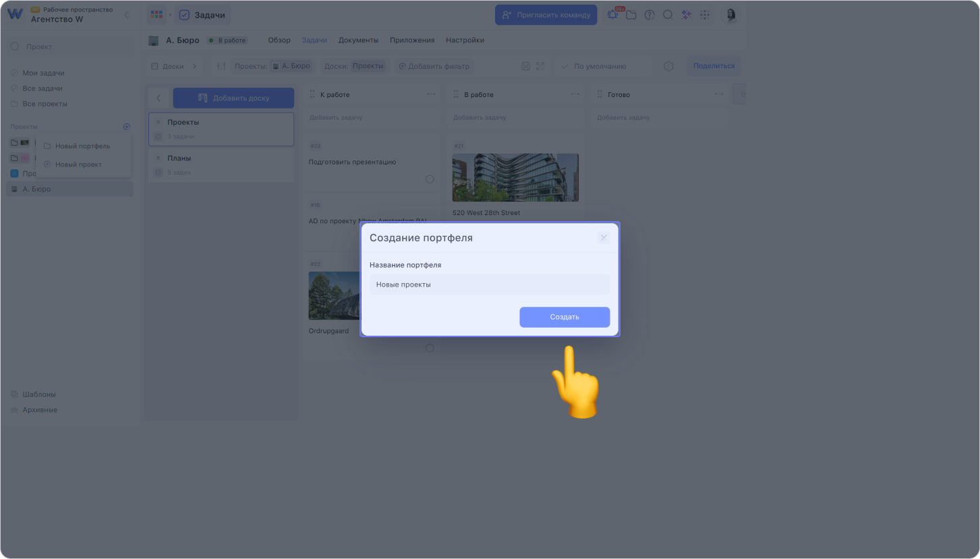
Task: Click the Создать button
Action: coord(565,317)
